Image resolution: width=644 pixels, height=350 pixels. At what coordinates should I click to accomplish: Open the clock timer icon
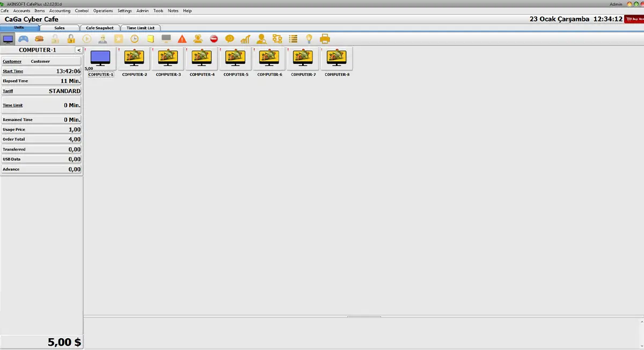134,39
